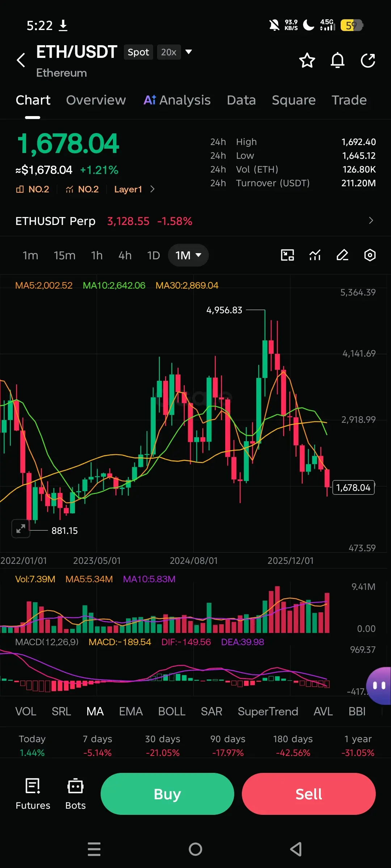The height and width of the screenshot is (868, 391).
Task: Expand Layer1 category chevron
Action: click(x=152, y=189)
